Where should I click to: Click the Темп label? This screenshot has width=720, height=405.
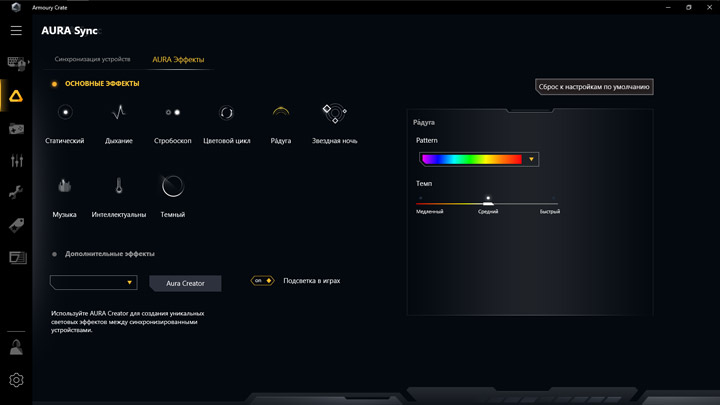(x=424, y=184)
